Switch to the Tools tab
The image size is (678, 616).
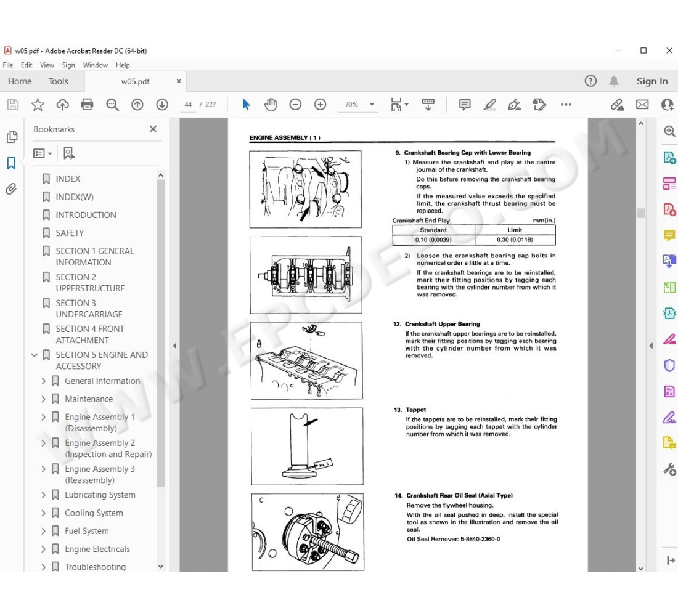pos(59,81)
